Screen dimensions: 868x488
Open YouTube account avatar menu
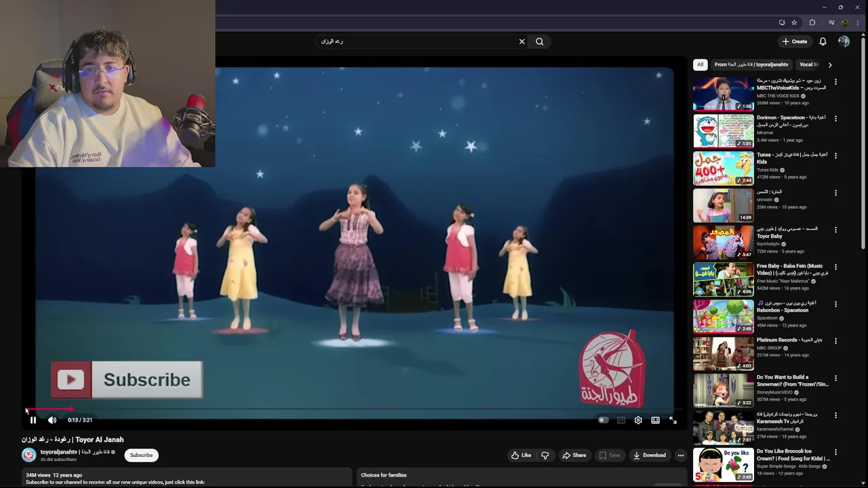pos(844,41)
